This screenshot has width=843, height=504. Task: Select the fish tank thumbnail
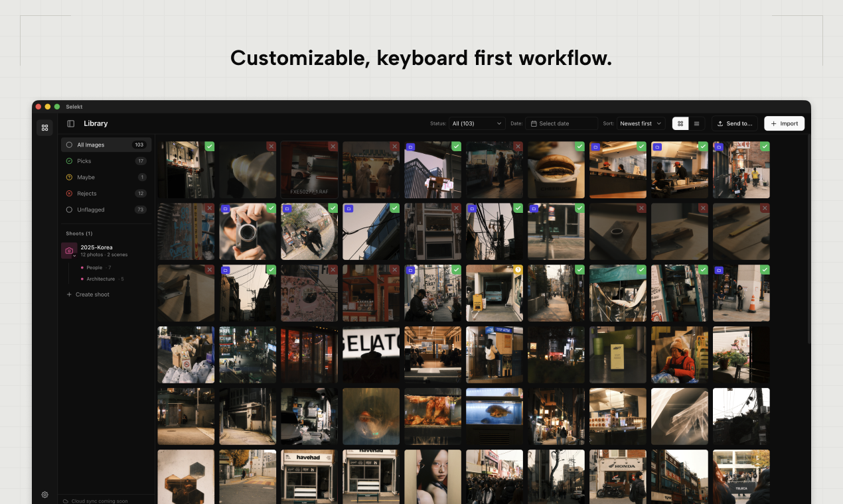pos(495,416)
